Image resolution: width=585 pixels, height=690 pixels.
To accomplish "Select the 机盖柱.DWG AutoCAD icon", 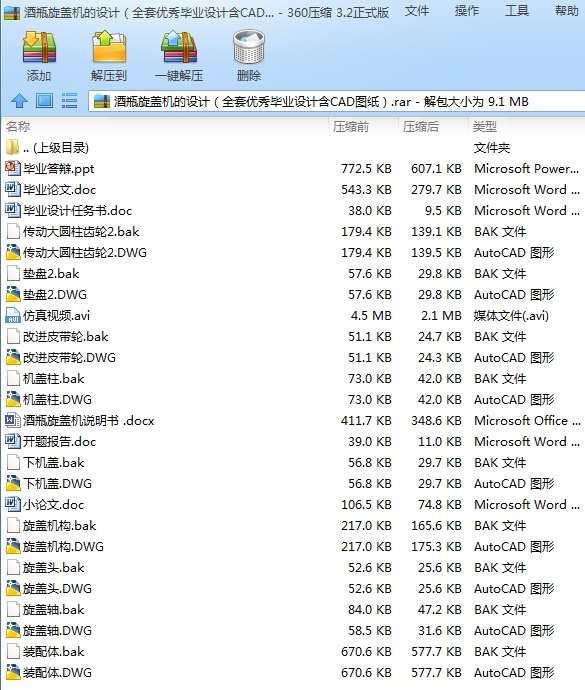I will pyautogui.click(x=13, y=400).
